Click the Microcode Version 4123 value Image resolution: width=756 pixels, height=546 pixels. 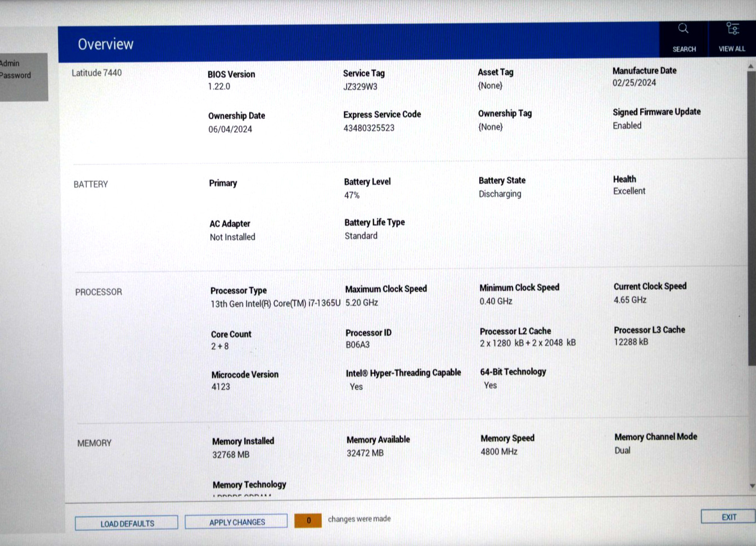coord(220,387)
